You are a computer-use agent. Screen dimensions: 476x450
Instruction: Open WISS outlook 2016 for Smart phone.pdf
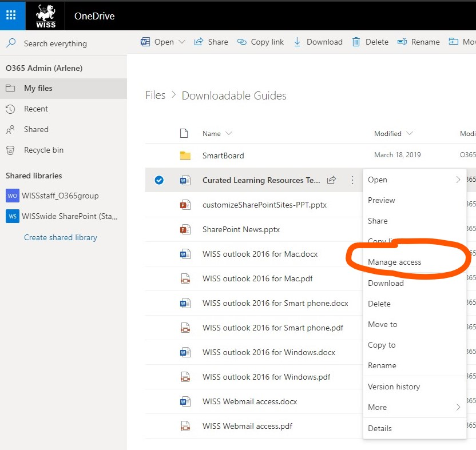coord(272,328)
